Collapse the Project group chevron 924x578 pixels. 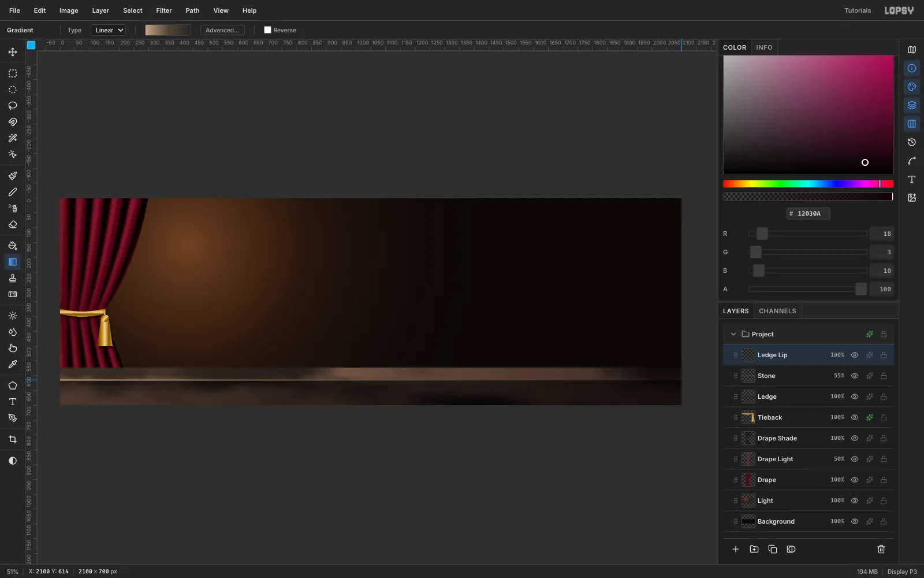tap(733, 334)
